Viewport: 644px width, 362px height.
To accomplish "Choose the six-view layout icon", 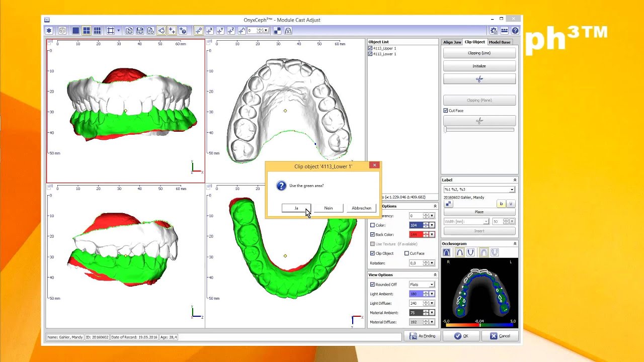I will click(98, 31).
